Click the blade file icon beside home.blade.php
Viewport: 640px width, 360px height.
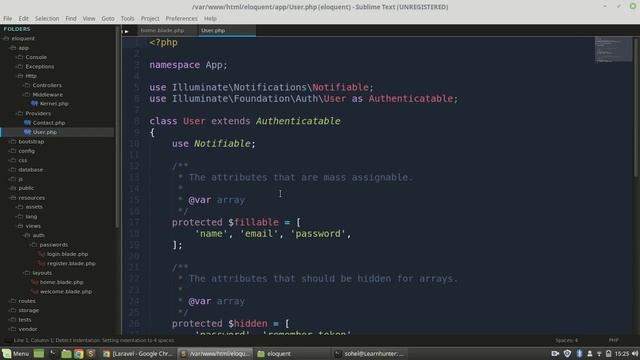coord(35,282)
